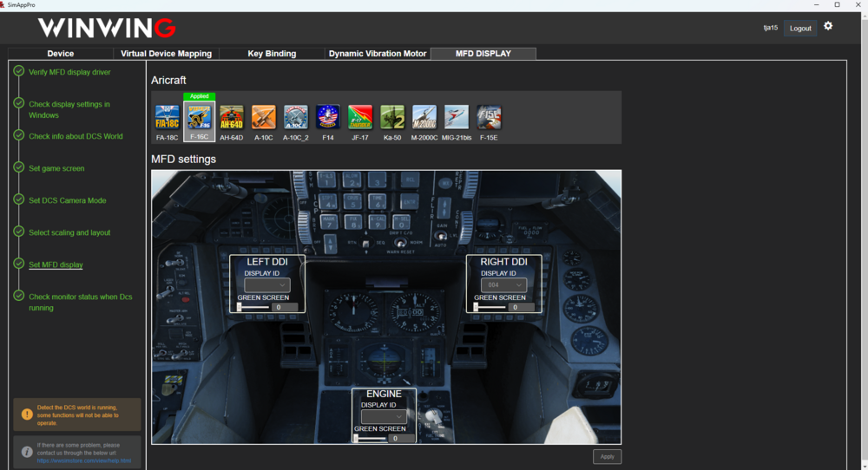The height and width of the screenshot is (470, 868).
Task: Open the Verify MFD display driver step
Action: (x=69, y=72)
